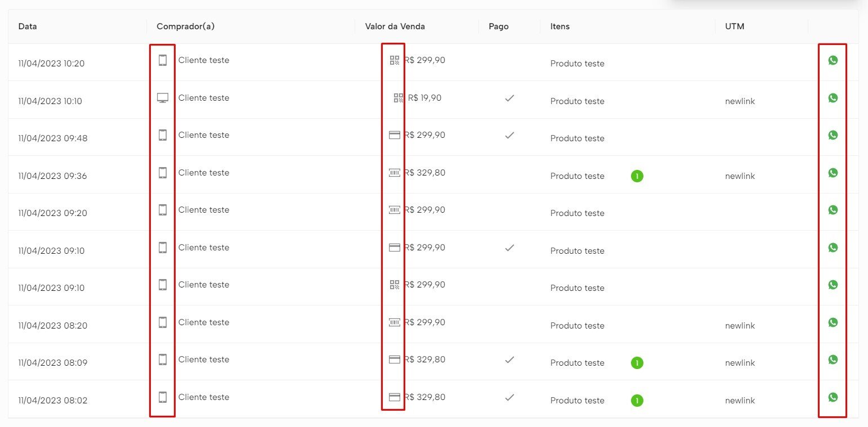Screen dimensions: 868x427
Task: Click newlink UTM in the 10:10 row
Action: [740, 101]
